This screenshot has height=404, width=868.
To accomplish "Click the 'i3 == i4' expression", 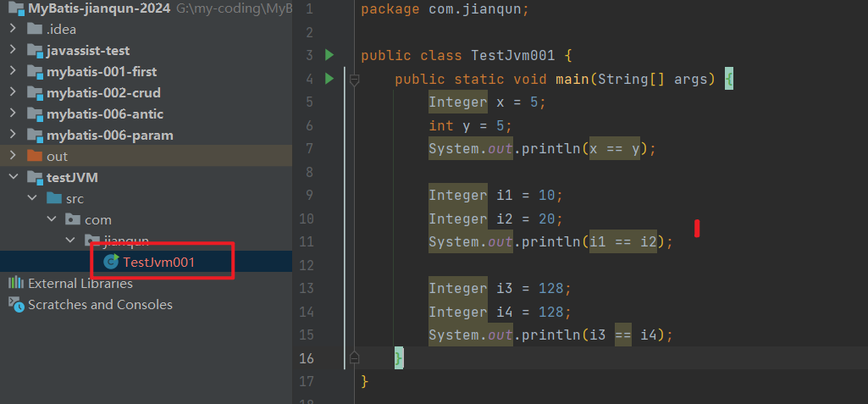I will pos(622,335).
